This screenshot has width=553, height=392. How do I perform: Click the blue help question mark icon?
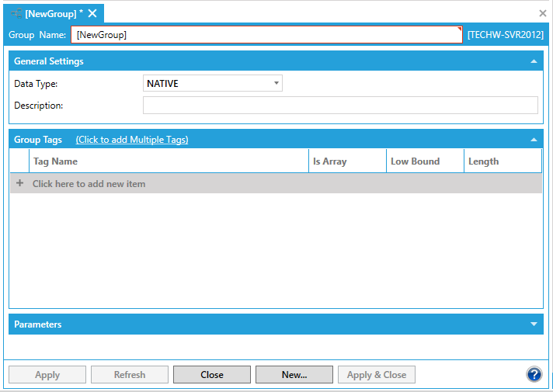click(534, 374)
